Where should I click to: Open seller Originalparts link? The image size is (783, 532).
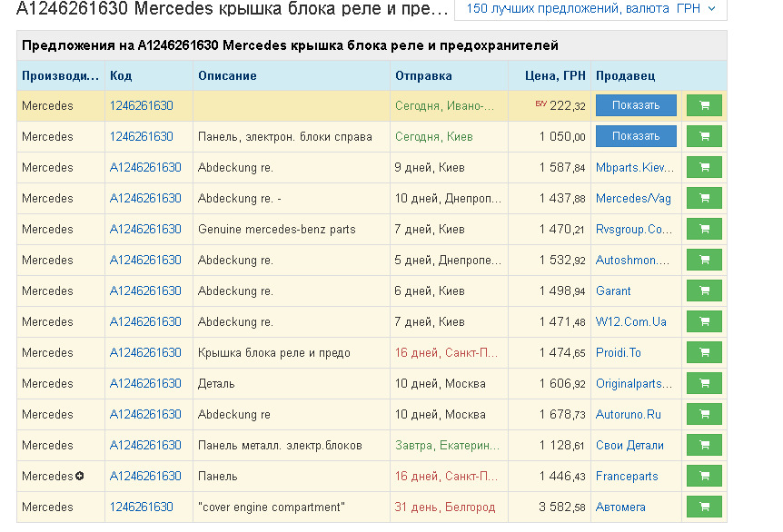[634, 384]
